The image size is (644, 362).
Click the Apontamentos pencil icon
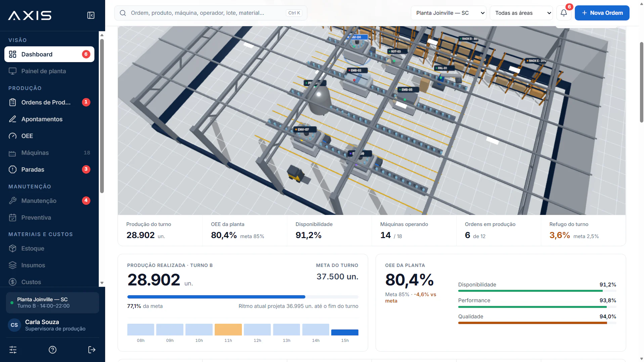12,119
